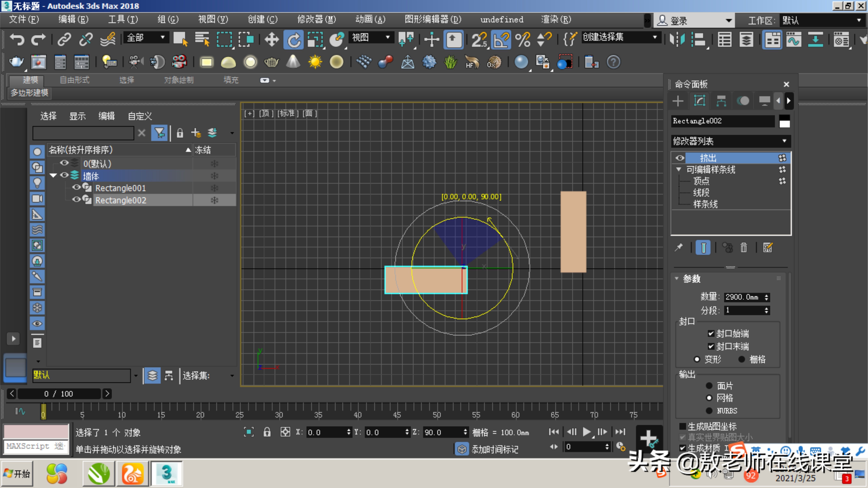Open the scene explorer 显示 menu
868x488 pixels.
[x=77, y=116]
